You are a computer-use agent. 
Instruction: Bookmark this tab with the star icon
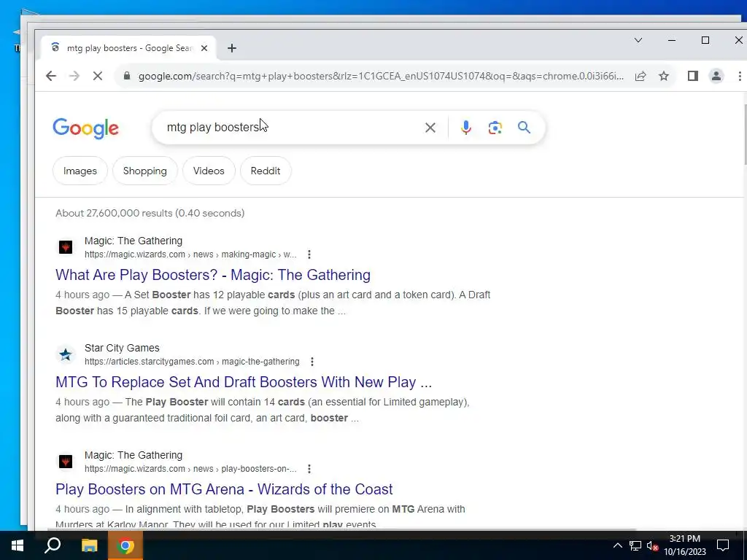point(664,76)
